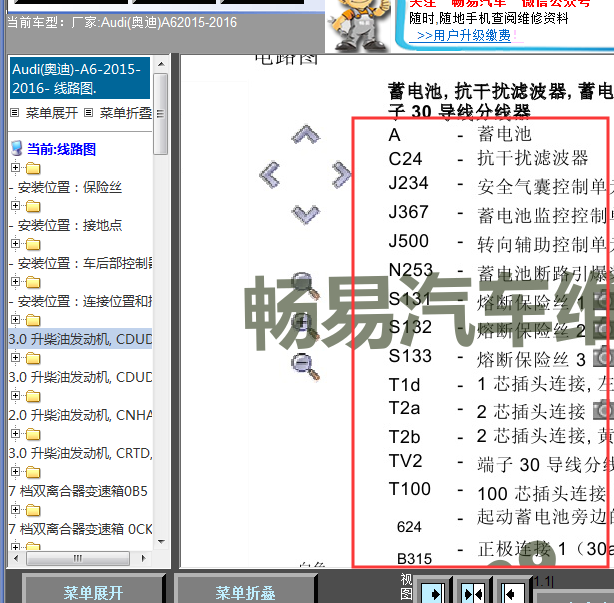
Task: Expand the 安装位置:保险丝 tree node
Action: [x=15, y=168]
